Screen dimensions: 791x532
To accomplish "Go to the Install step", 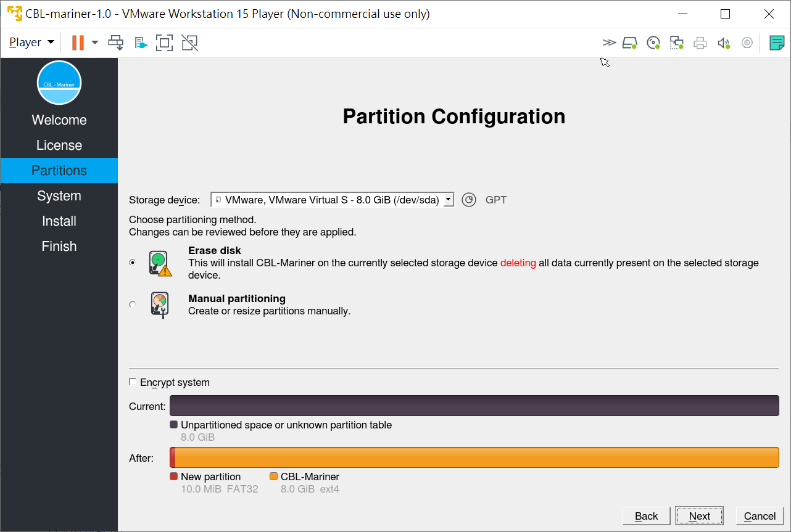I will pyautogui.click(x=59, y=221).
